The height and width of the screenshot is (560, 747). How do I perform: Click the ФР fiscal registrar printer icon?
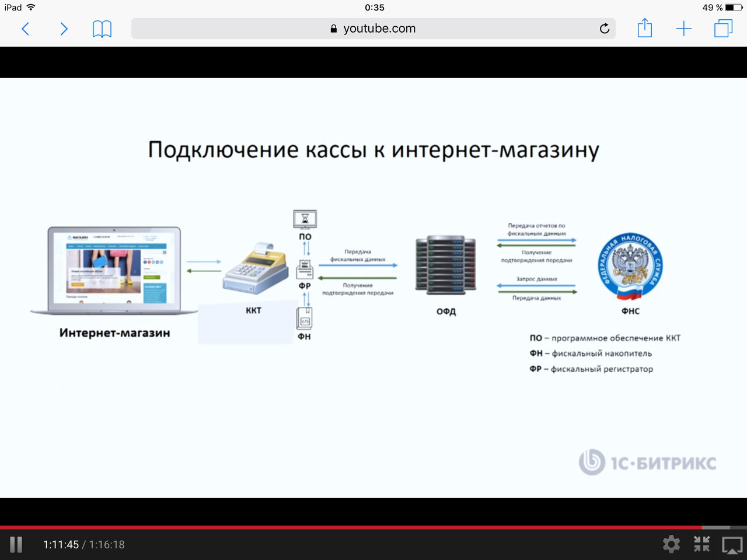point(305,269)
